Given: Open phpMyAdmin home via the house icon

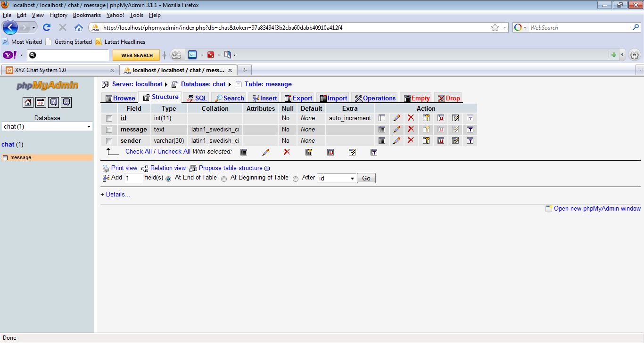Looking at the screenshot, I should [28, 102].
